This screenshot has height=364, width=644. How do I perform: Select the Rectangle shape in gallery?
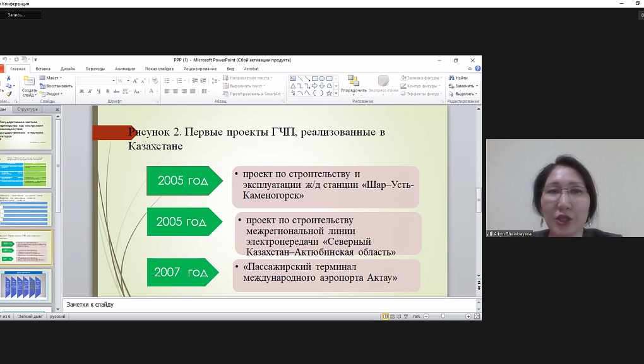pos(314,78)
